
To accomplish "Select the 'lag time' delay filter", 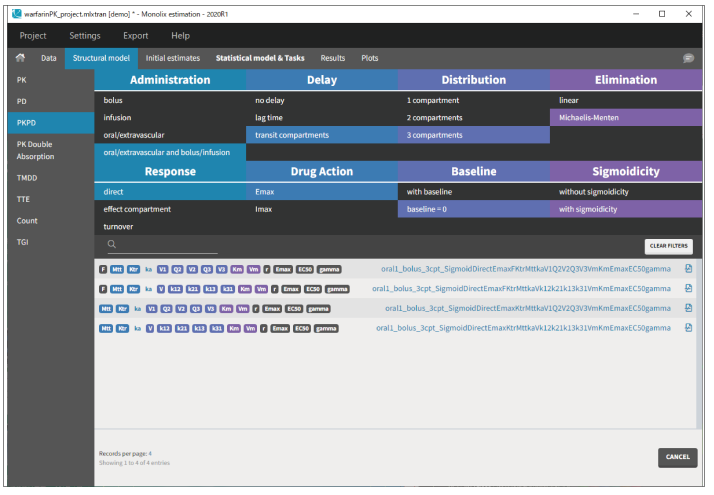I will pyautogui.click(x=269, y=118).
